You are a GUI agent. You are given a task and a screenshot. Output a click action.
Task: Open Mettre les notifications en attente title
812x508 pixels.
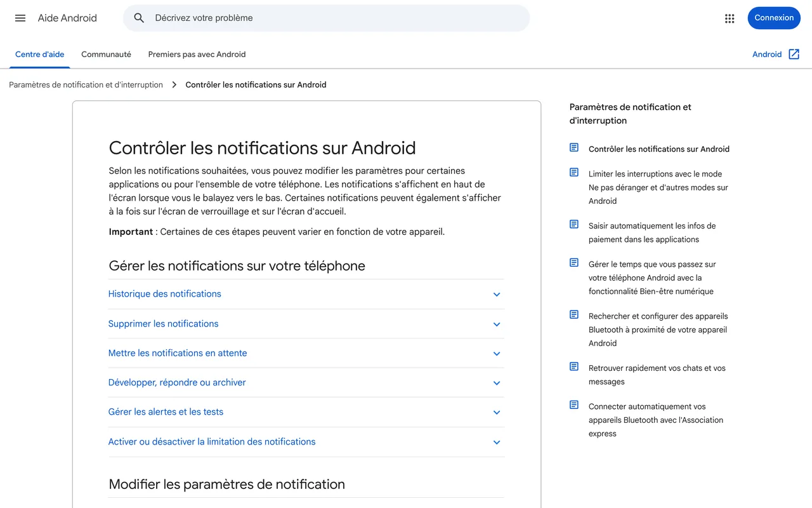pyautogui.click(x=178, y=353)
